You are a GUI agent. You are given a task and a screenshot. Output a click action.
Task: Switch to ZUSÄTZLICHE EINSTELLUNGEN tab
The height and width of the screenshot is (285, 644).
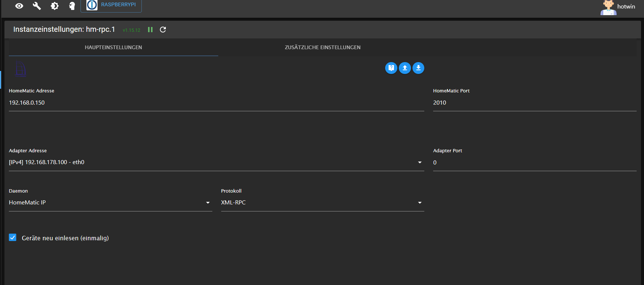point(323,47)
